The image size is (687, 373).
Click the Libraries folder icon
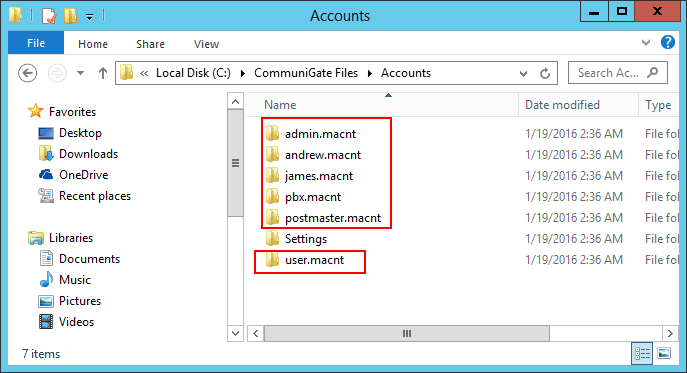35,238
